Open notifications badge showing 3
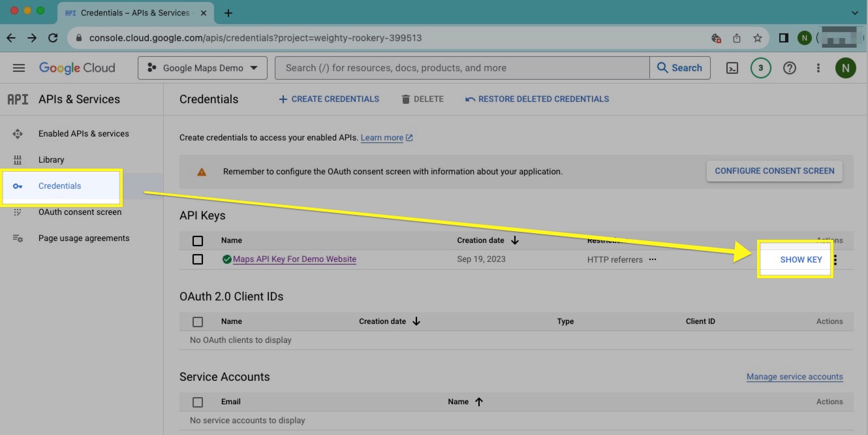This screenshot has height=435, width=868. point(760,68)
